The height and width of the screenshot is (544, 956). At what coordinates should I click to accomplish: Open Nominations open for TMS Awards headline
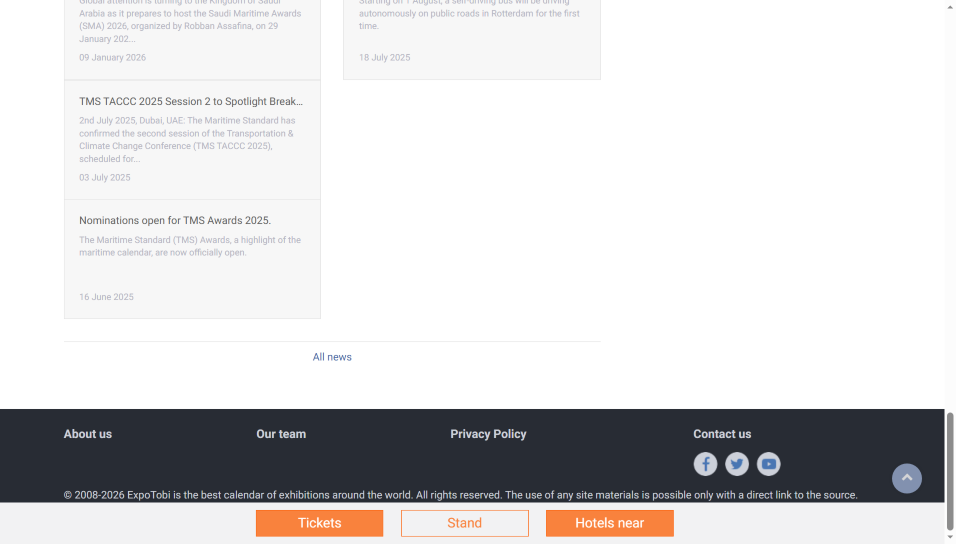[175, 220]
